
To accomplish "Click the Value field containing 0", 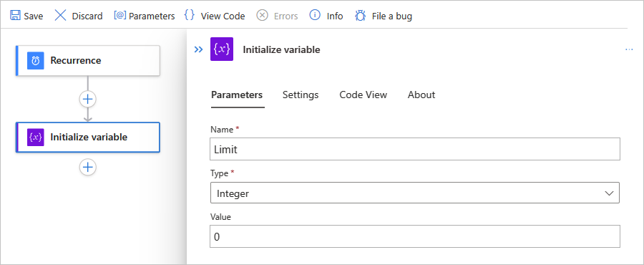I will coord(415,236).
